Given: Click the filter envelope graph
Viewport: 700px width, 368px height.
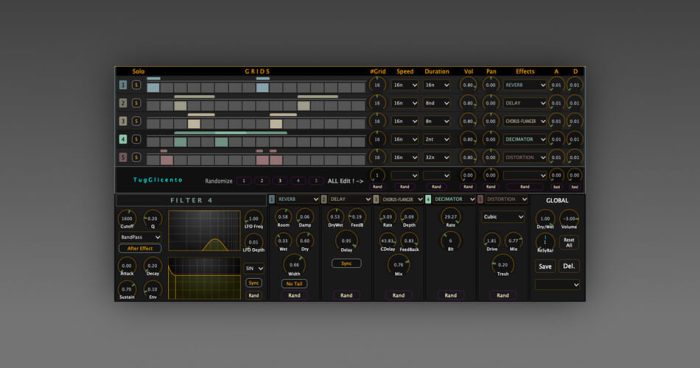Looking at the screenshot, I should pyautogui.click(x=204, y=278).
